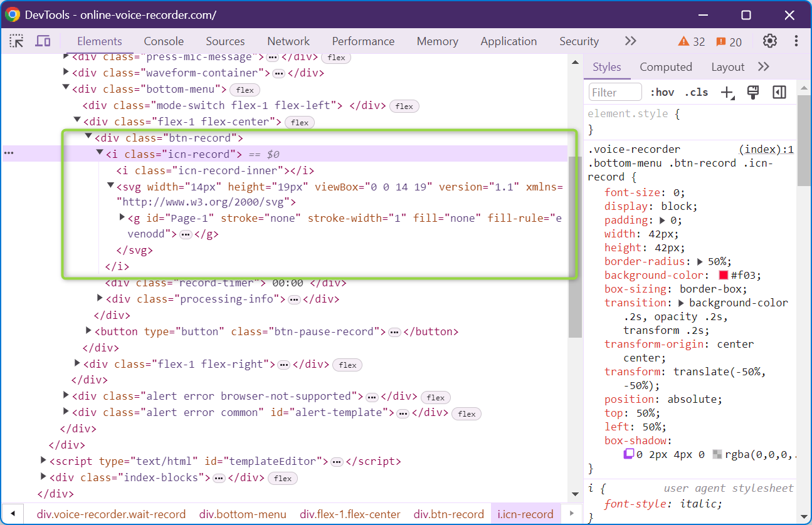Toggle the :hov element state panel
This screenshot has width=812, height=525.
coord(662,93)
